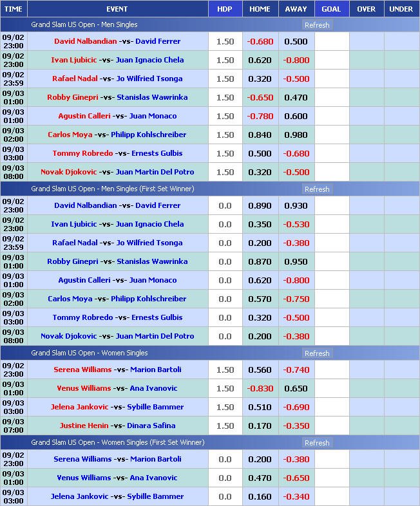Select away odds 0.980 for Moya vs Kohlschreiber
Image resolution: width=420 pixels, height=506 pixels.
(296, 135)
